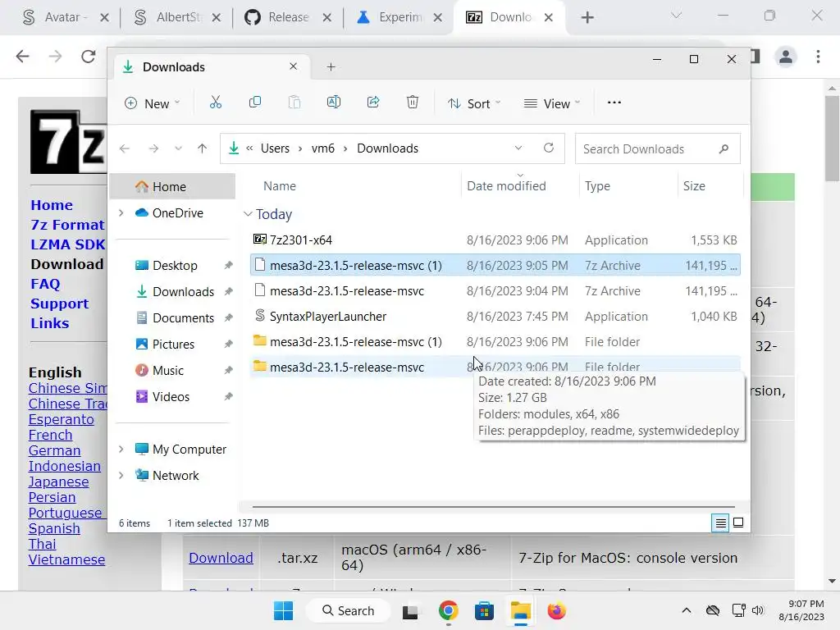This screenshot has height=630, width=840.
Task: Open a new Chrome tab
Action: click(x=587, y=18)
